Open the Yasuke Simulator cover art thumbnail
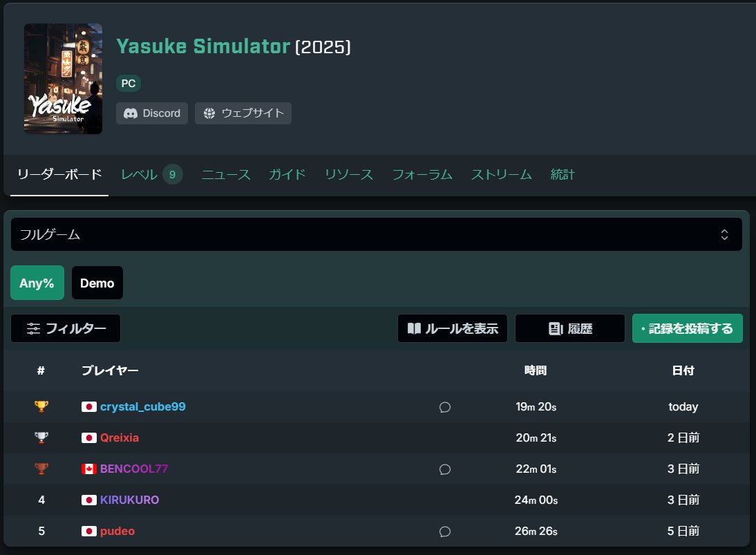The height and width of the screenshot is (555, 756). pyautogui.click(x=63, y=79)
